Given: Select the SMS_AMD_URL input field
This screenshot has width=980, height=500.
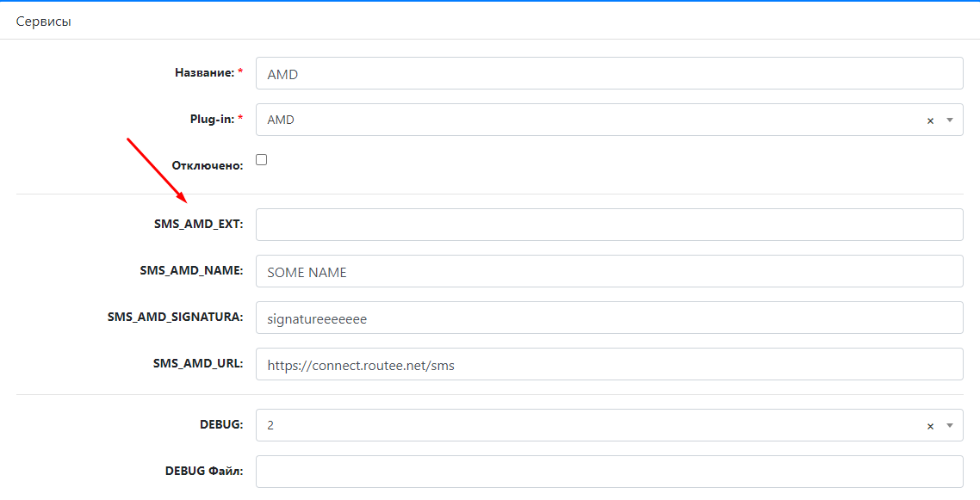Looking at the screenshot, I should [x=610, y=364].
